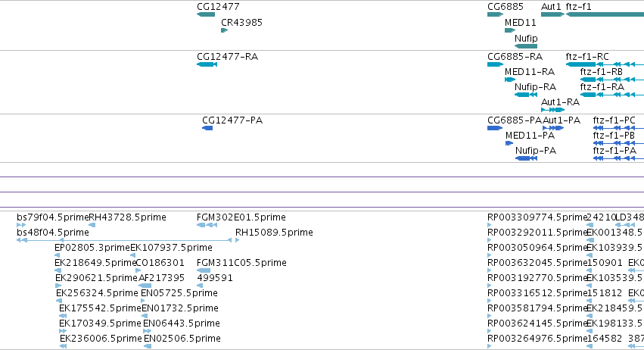Select the AF217395 cDNA feature bar

(x=145, y=286)
